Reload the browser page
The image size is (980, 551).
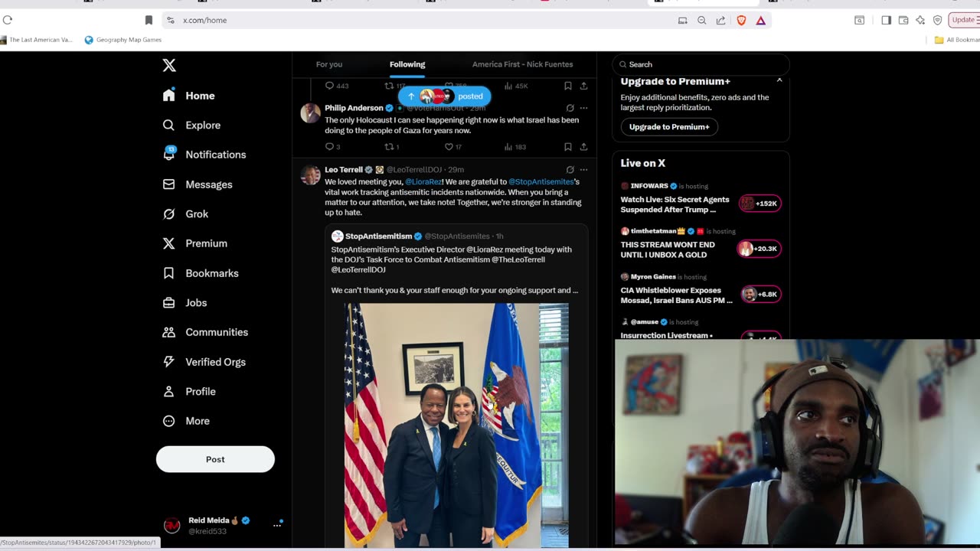click(8, 20)
